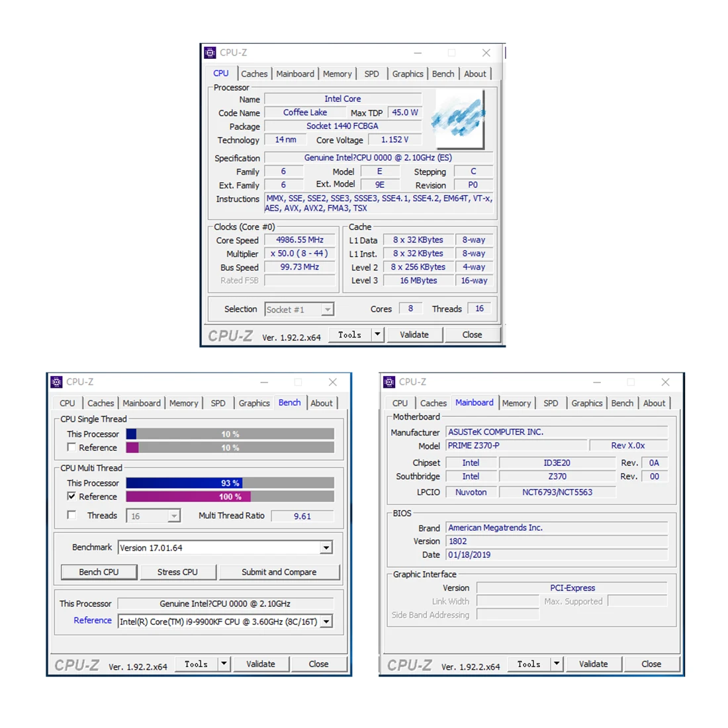728x728 pixels.
Task: Click Tools button in Mainboard window
Action: 529,663
